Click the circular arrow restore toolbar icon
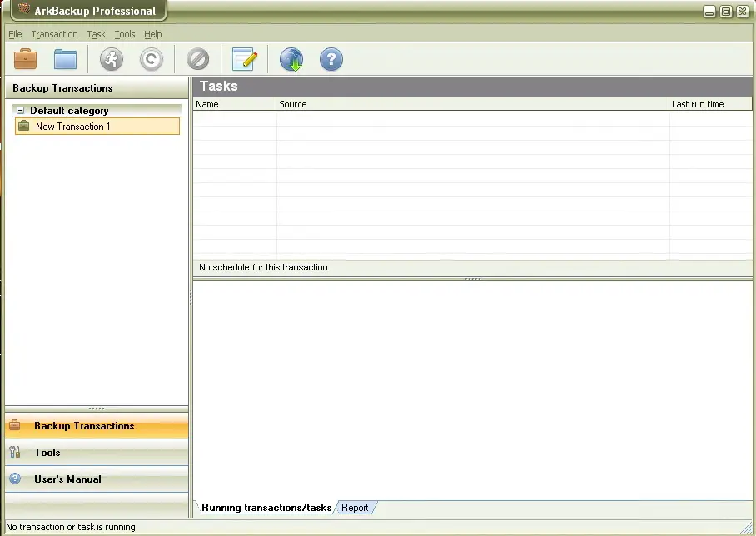Screen dimensions: 756x536 pyautogui.click(x=152, y=59)
